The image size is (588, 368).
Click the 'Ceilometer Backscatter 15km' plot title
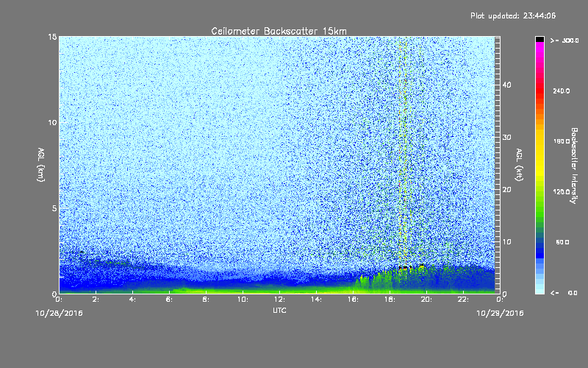point(279,31)
